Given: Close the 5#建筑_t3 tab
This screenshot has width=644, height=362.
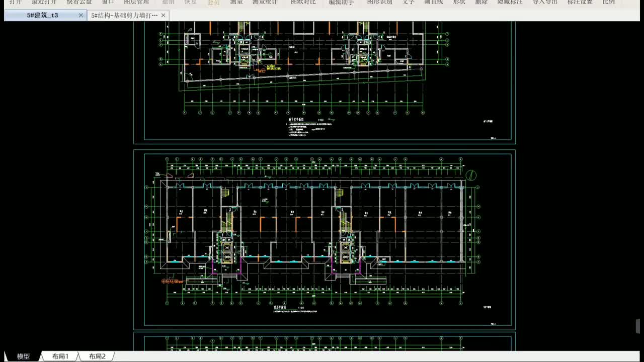Looking at the screenshot, I should pos(81,16).
